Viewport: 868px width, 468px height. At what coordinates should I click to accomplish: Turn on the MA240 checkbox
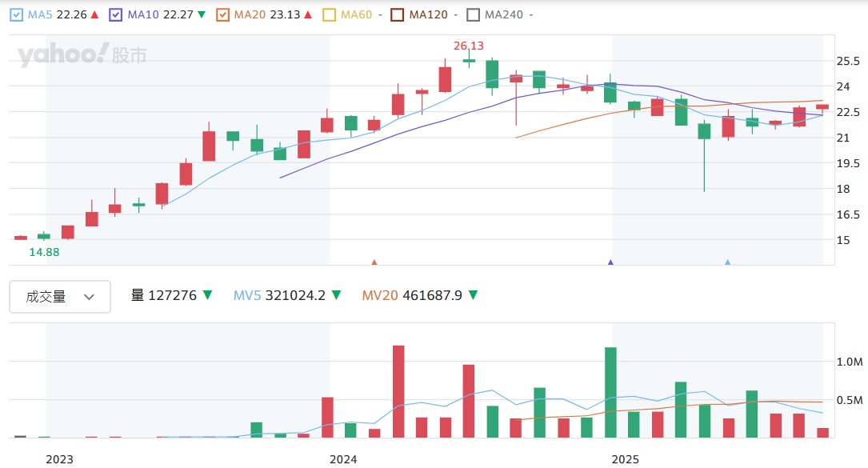pos(473,14)
